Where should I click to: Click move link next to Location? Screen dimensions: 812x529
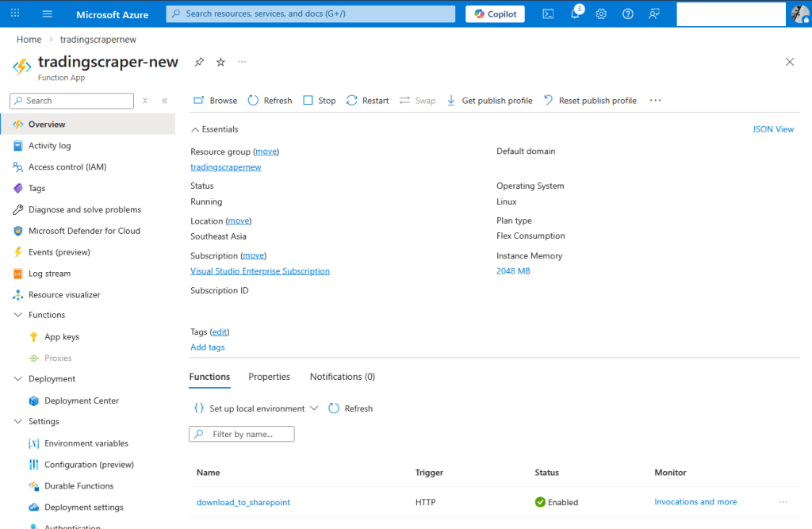point(239,220)
